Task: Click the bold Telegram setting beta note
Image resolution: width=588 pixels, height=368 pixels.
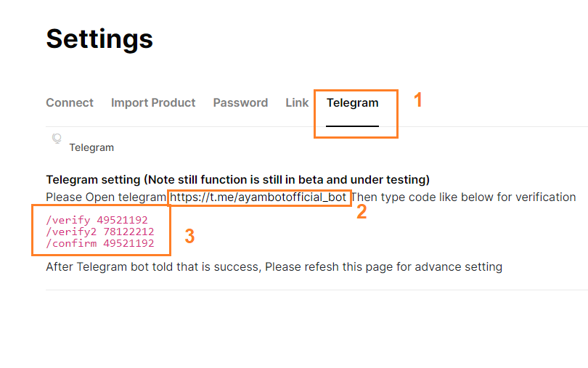Action: (238, 180)
